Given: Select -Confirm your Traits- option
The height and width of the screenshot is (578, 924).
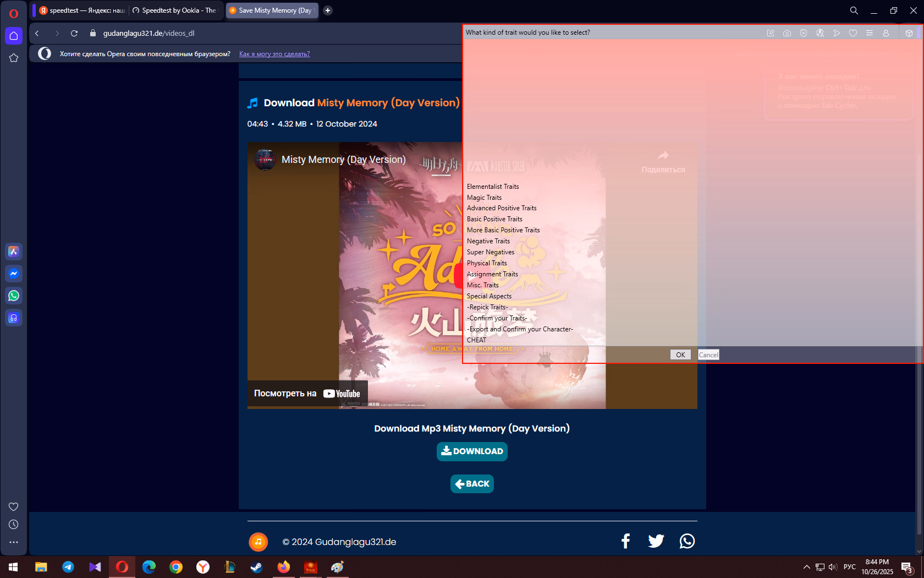Looking at the screenshot, I should pos(497,318).
